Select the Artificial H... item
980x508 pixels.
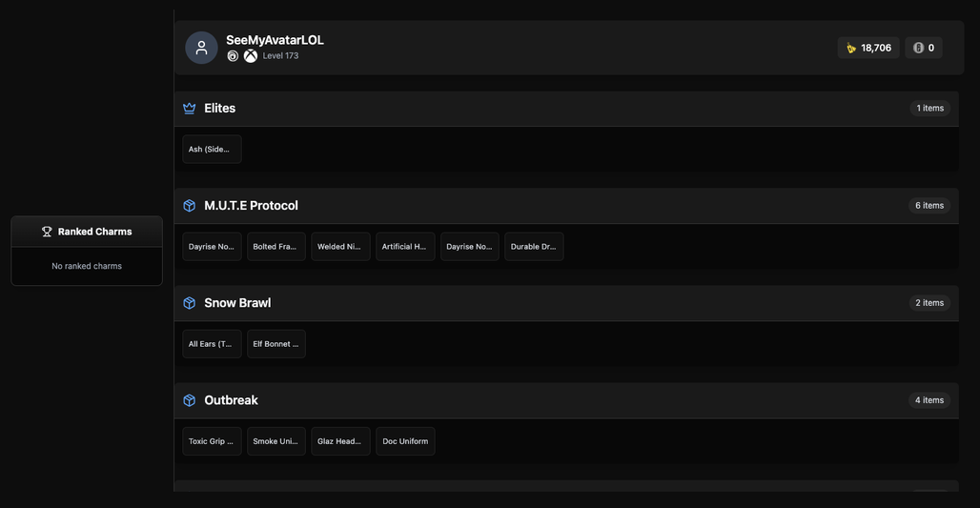click(x=405, y=247)
